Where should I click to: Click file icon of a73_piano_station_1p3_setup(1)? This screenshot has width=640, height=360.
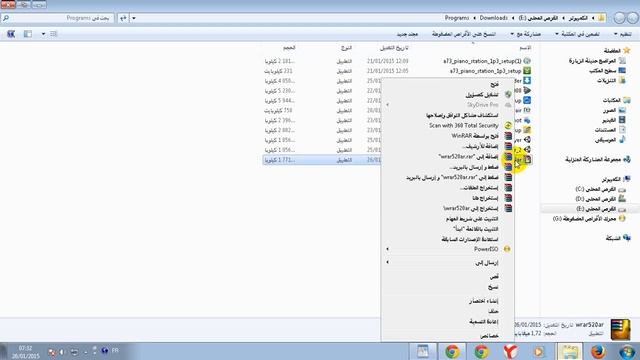tap(527, 61)
